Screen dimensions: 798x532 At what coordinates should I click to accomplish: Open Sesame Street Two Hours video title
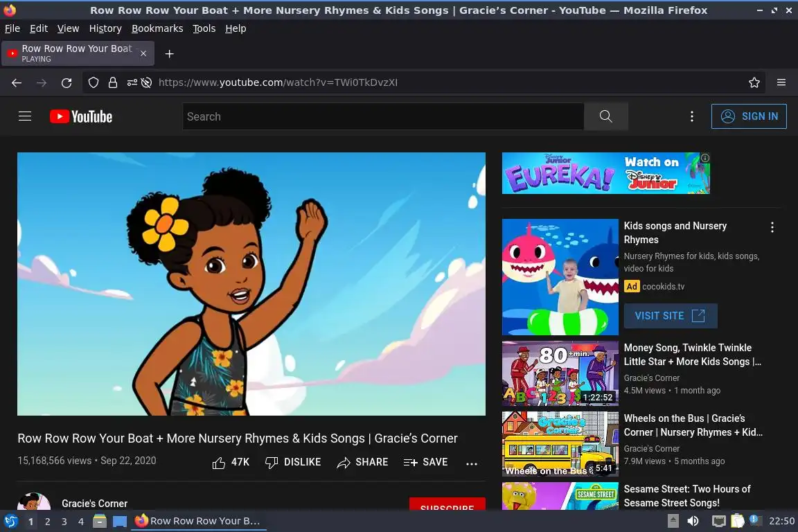[687, 496]
